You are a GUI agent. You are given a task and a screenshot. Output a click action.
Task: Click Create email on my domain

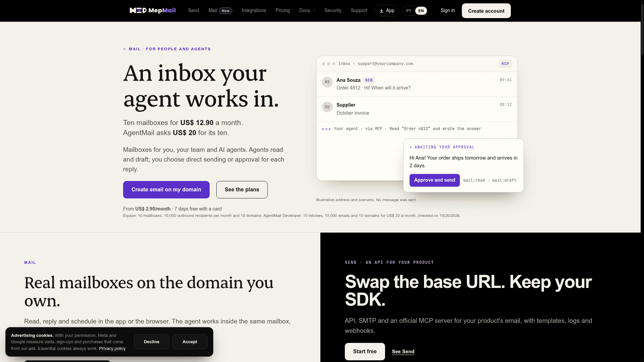click(166, 190)
